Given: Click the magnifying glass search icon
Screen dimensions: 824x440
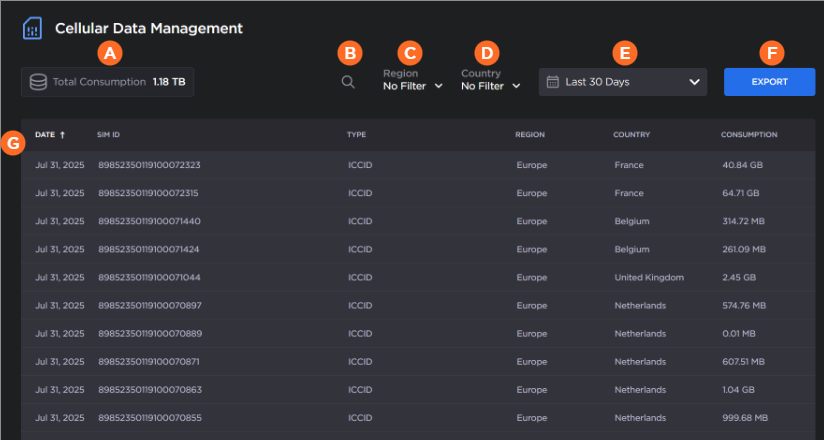Looking at the screenshot, I should [x=348, y=82].
